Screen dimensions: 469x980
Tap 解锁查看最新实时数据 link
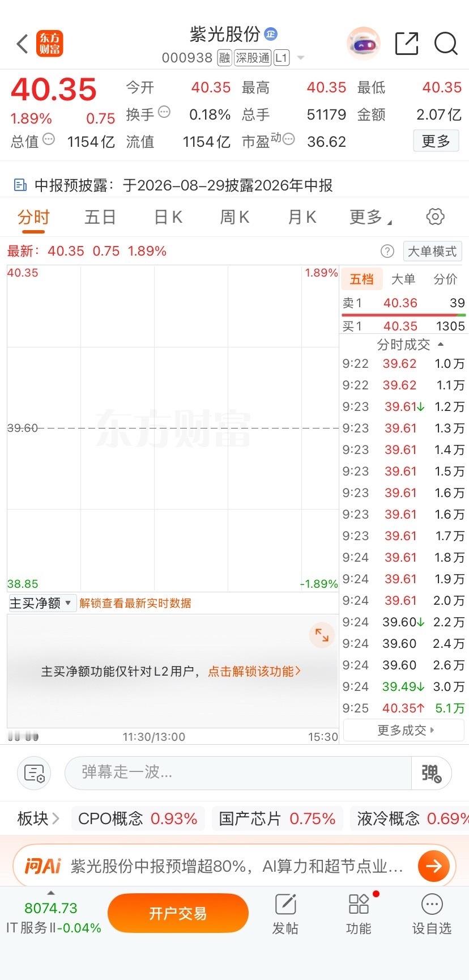tap(135, 603)
